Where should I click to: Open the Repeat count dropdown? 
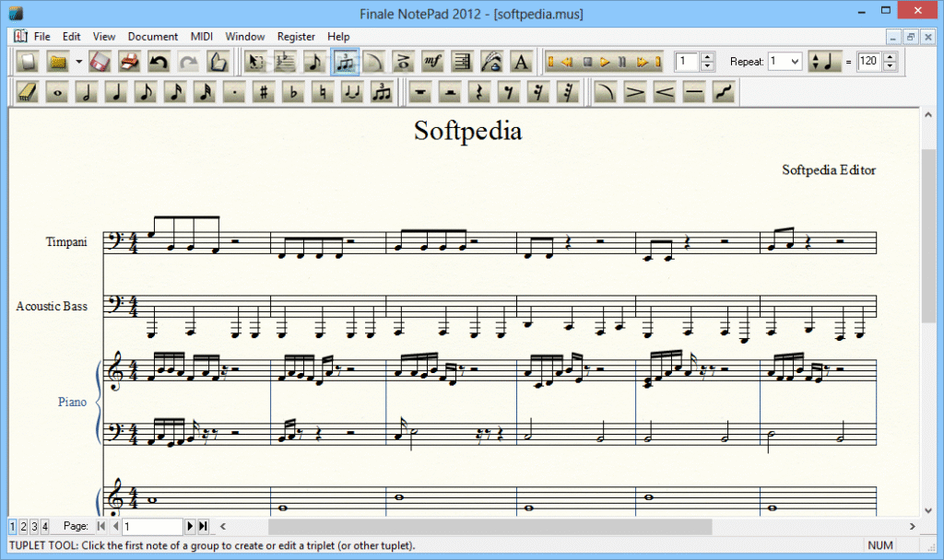click(x=785, y=62)
